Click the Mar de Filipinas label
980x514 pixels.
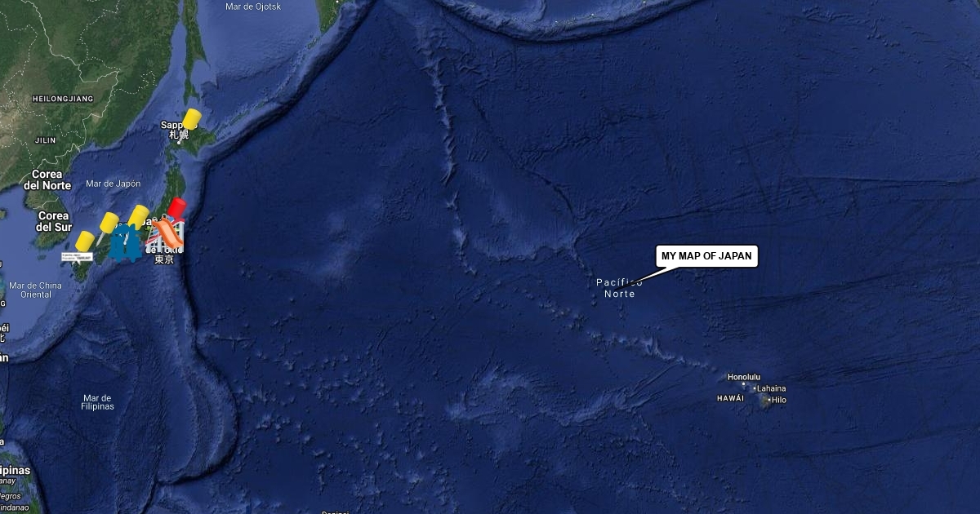tap(98, 402)
